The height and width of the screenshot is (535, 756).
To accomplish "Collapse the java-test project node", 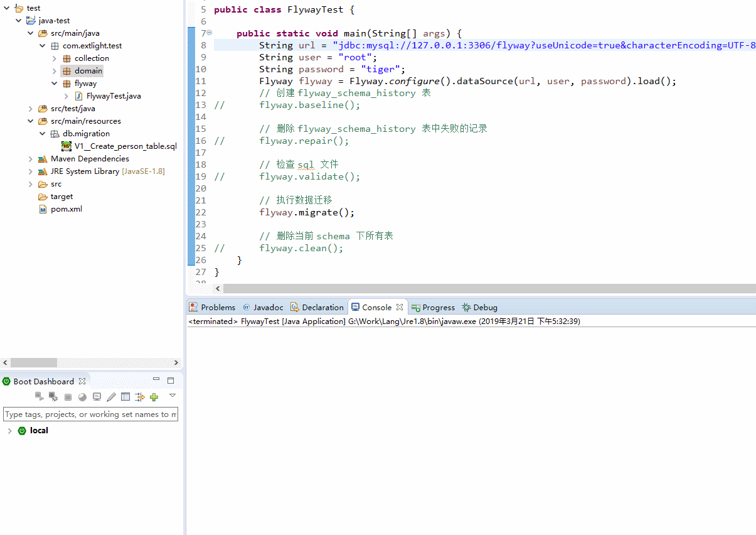I will [x=19, y=21].
